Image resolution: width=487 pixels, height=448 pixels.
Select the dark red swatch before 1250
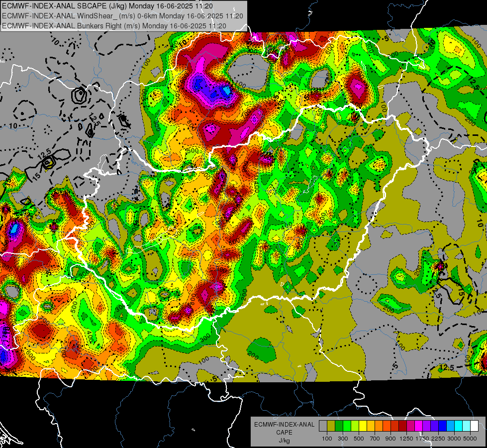coord(402,426)
